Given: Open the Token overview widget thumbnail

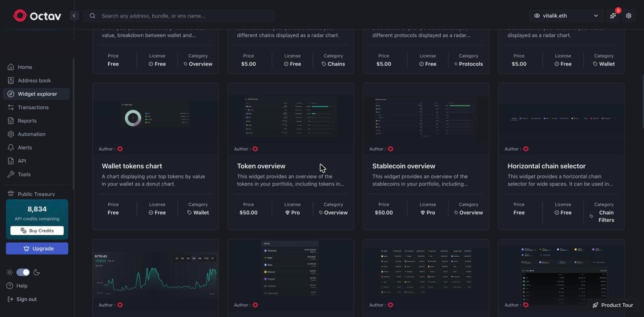Looking at the screenshot, I should point(291,119).
